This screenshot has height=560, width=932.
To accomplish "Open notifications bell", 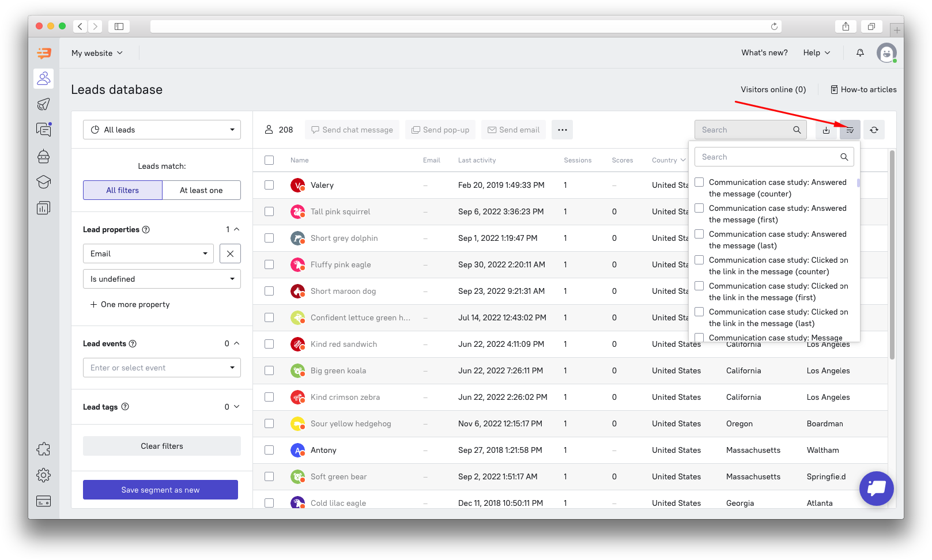I will point(860,53).
